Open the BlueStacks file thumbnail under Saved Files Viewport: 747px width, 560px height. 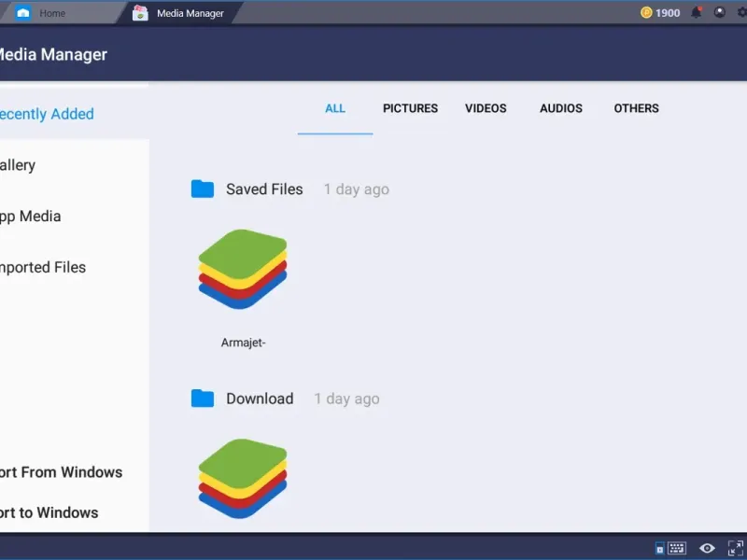pyautogui.click(x=243, y=269)
